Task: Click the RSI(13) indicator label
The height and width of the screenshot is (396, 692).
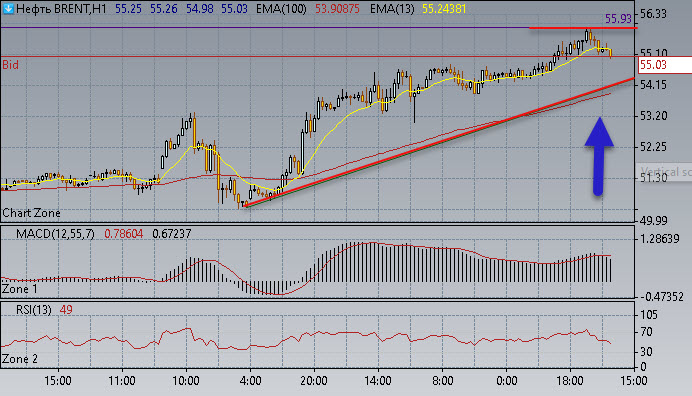Action: click(34, 310)
